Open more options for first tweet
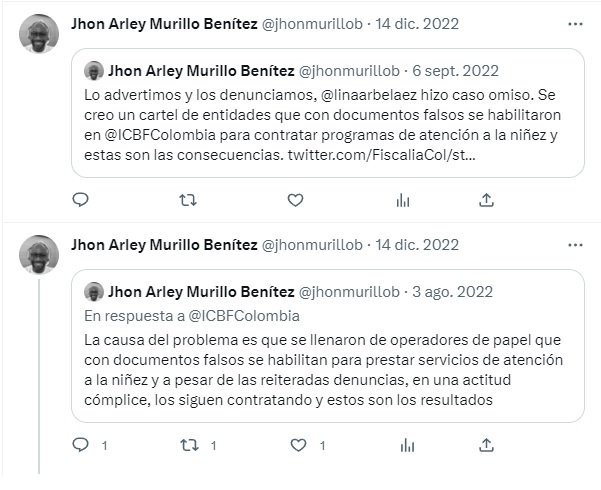 574,23
